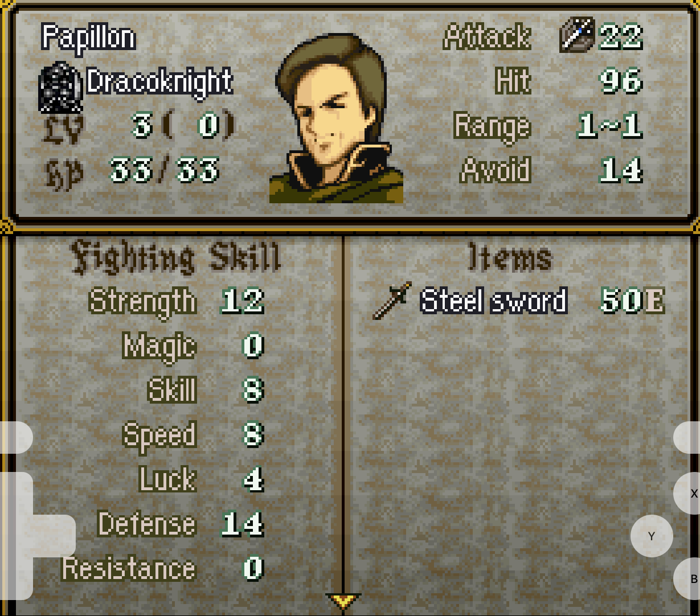700x616 pixels.
Task: Click the HP emblem icon
Action: tap(63, 173)
